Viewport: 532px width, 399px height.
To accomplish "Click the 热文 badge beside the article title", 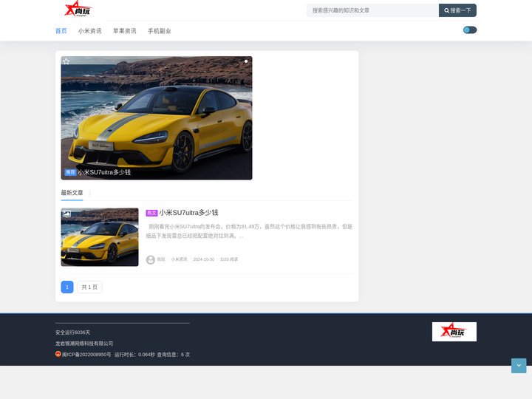I will 151,213.
